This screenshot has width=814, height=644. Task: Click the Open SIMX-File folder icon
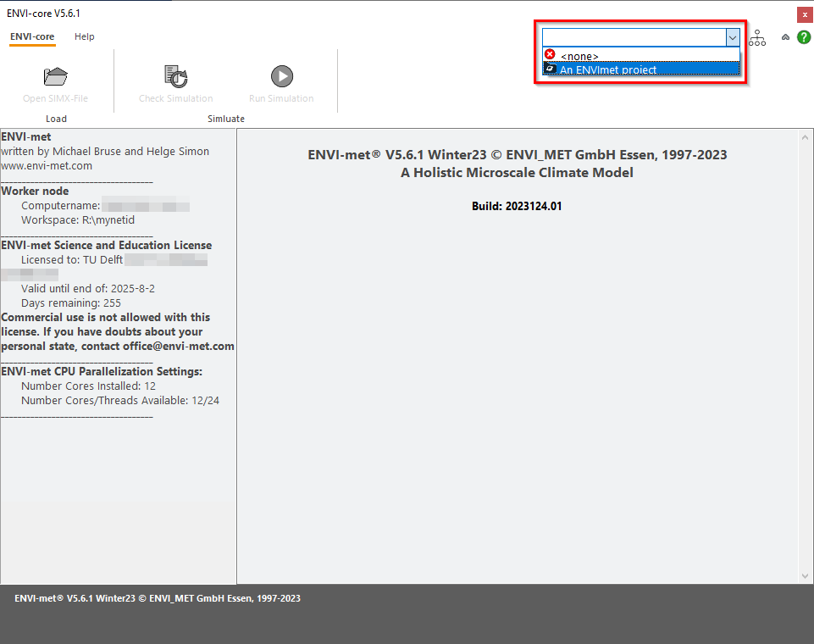click(55, 77)
